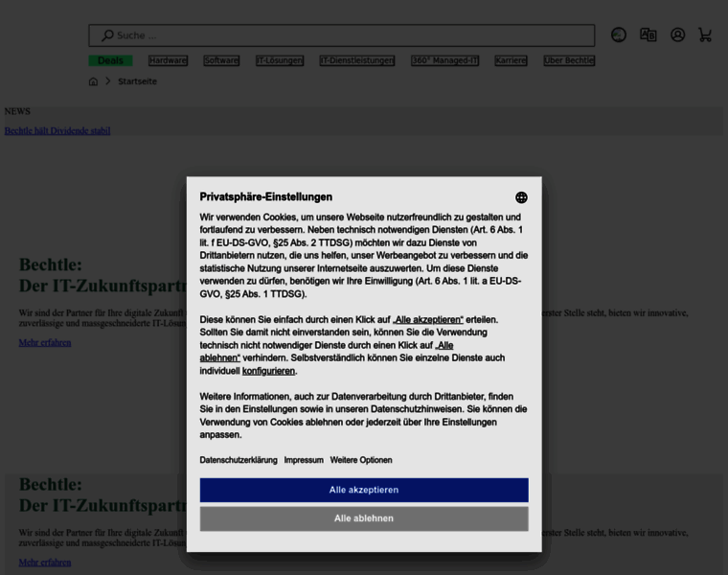
Task: Click the breadcrumb chevron before Startseite
Action: pyautogui.click(x=107, y=80)
